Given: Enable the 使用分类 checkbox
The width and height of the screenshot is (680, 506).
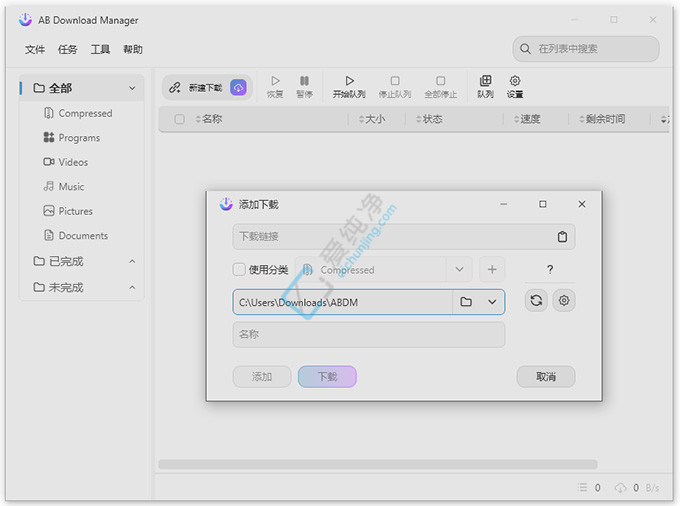Looking at the screenshot, I should pos(239,270).
